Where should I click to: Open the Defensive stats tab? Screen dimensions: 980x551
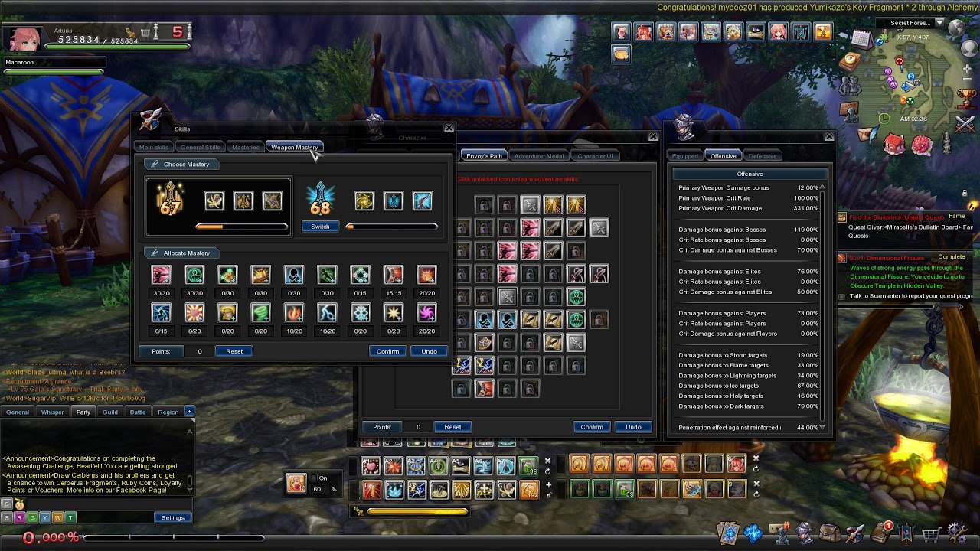(763, 156)
